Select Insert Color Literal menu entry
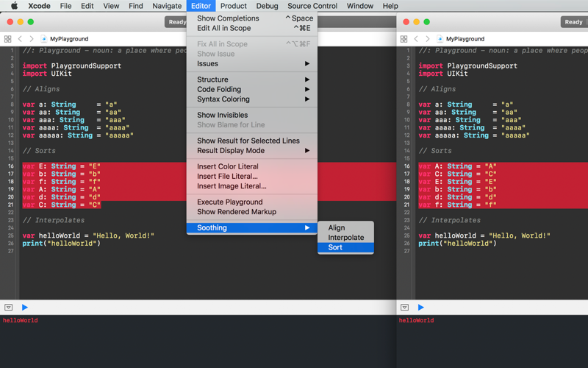This screenshot has height=368, width=588. click(x=252, y=166)
